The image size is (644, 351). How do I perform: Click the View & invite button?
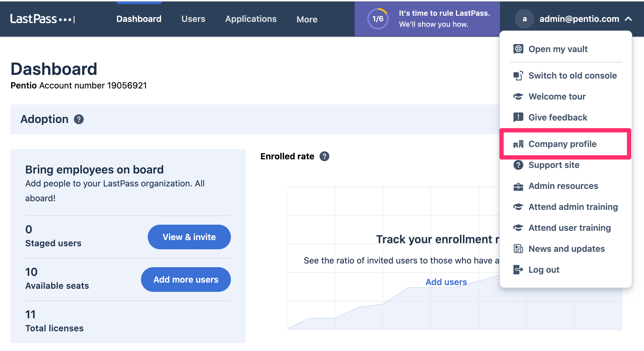pos(189,237)
